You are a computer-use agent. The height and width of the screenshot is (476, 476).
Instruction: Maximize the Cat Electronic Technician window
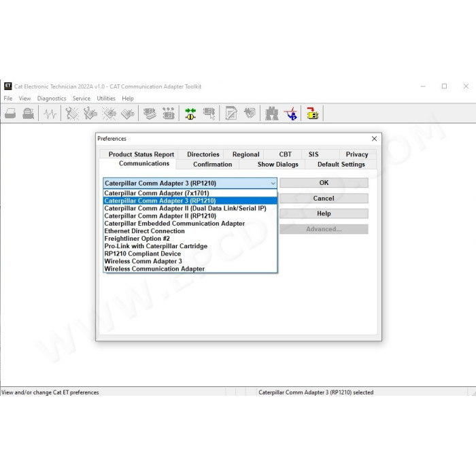pos(444,86)
